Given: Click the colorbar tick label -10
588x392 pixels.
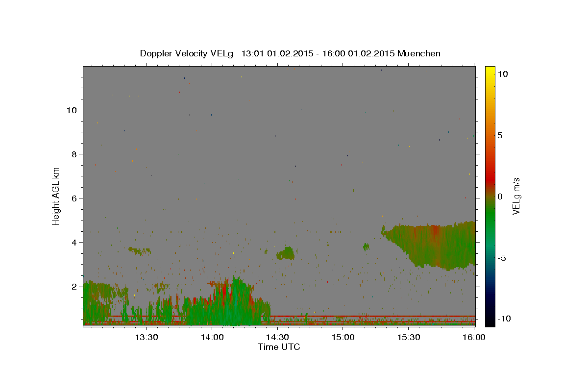Looking at the screenshot, I should 504,318.
